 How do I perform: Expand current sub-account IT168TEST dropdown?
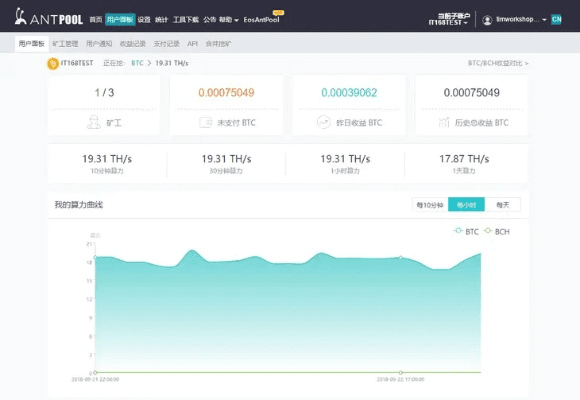pos(449,19)
